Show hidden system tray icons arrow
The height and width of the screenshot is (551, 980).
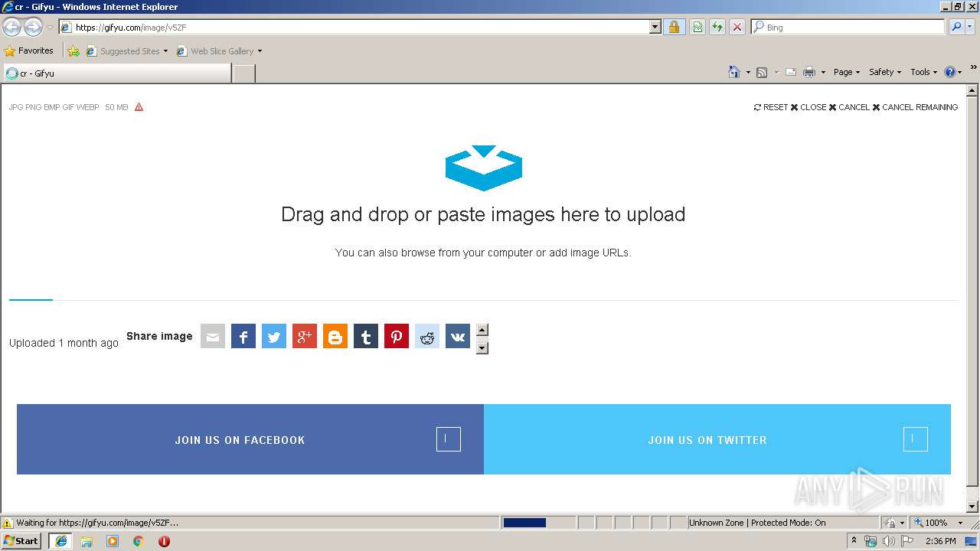click(x=854, y=541)
